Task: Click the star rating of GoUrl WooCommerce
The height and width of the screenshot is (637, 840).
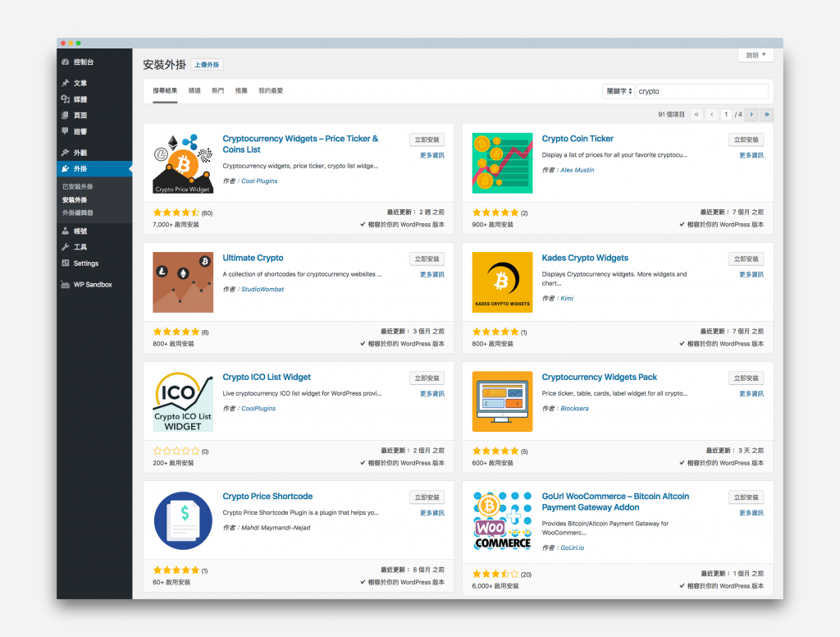Action: point(495,574)
